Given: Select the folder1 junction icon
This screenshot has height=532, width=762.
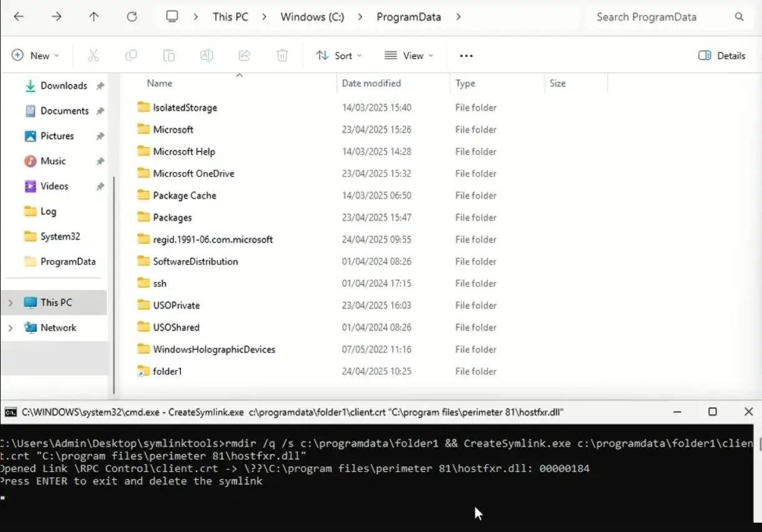Looking at the screenshot, I should 144,371.
